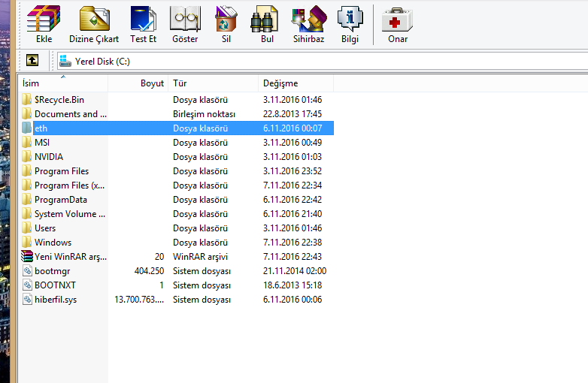Image resolution: width=588 pixels, height=383 pixels.
Task: Click the Sil delete icon
Action: coord(226,19)
